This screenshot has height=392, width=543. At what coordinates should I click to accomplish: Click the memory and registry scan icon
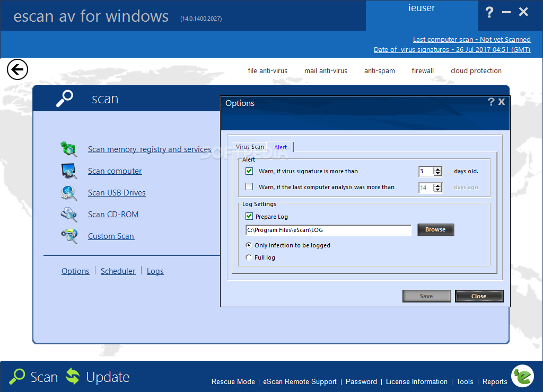tap(68, 149)
